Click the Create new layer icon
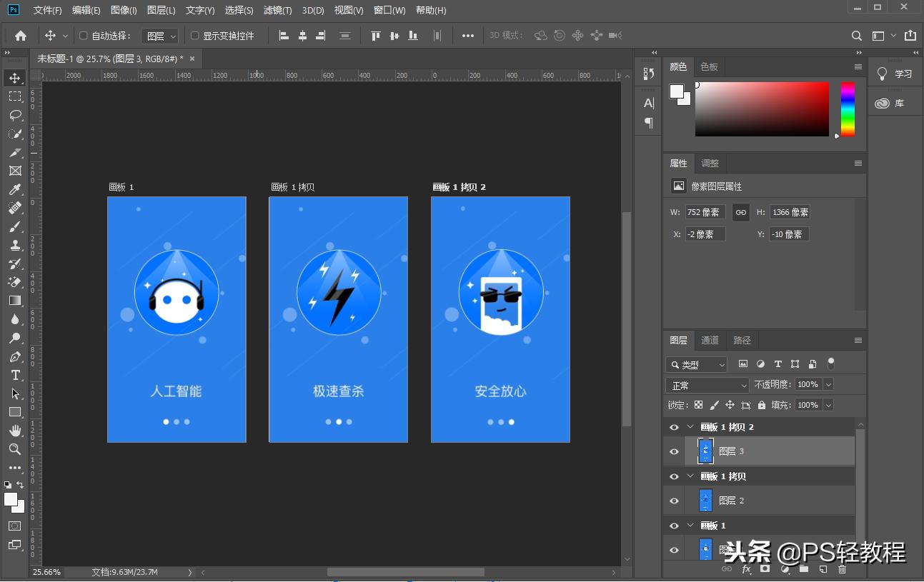 pos(823,570)
